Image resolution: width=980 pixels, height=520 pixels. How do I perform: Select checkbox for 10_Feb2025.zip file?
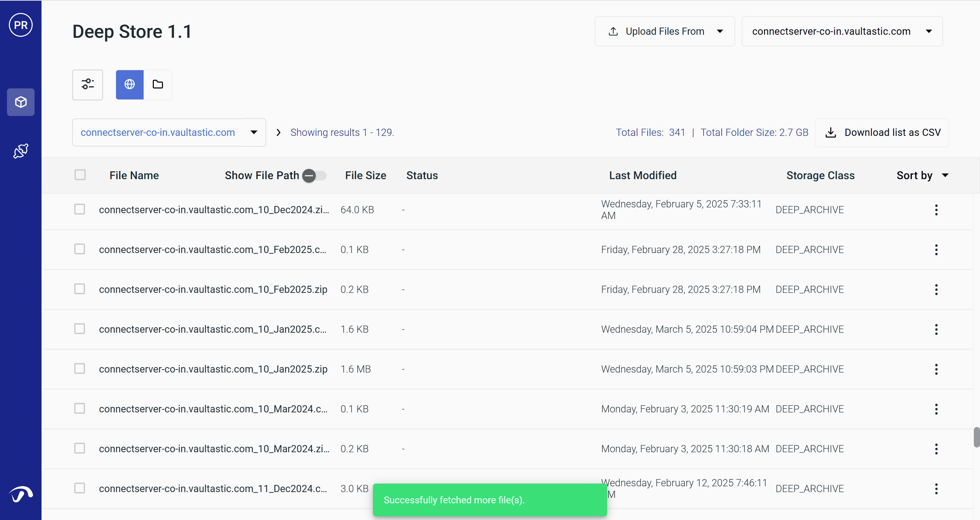coord(80,289)
